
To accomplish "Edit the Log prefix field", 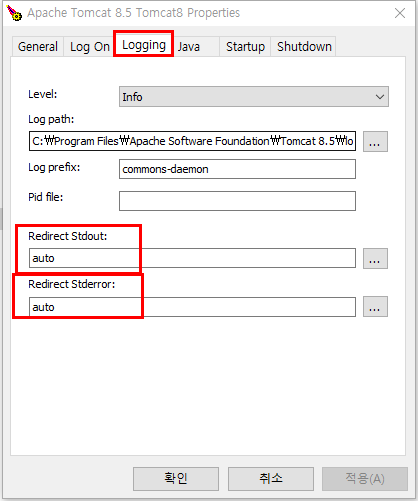I will [237, 169].
